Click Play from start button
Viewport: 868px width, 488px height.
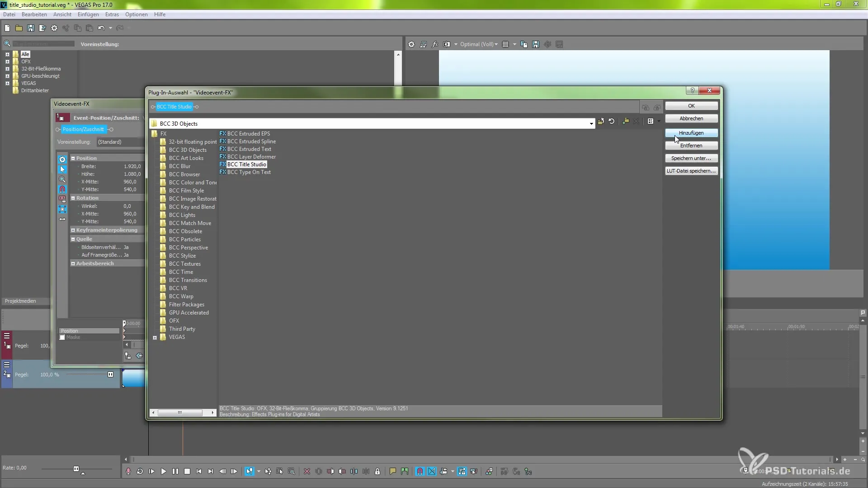[x=152, y=471]
